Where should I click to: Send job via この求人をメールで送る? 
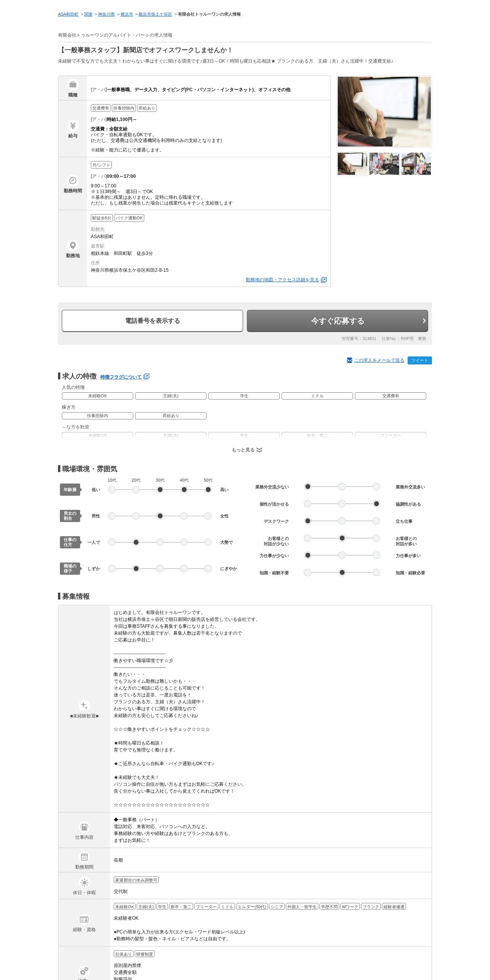pos(379,360)
